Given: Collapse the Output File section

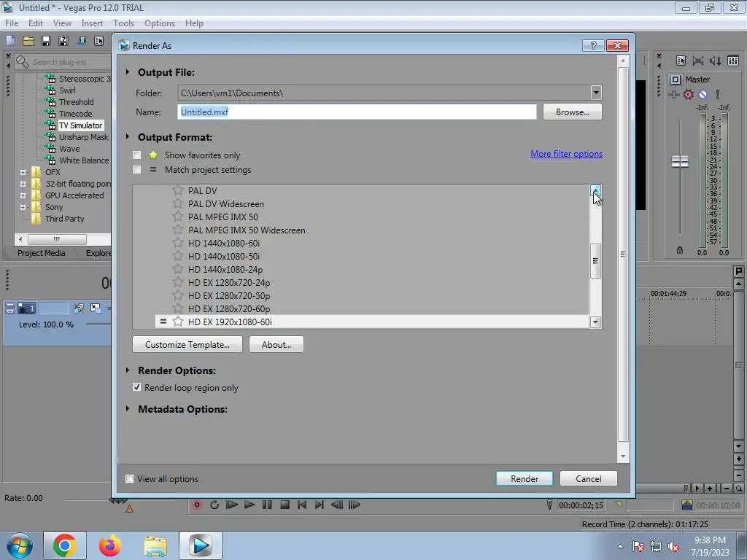Looking at the screenshot, I should coord(128,72).
